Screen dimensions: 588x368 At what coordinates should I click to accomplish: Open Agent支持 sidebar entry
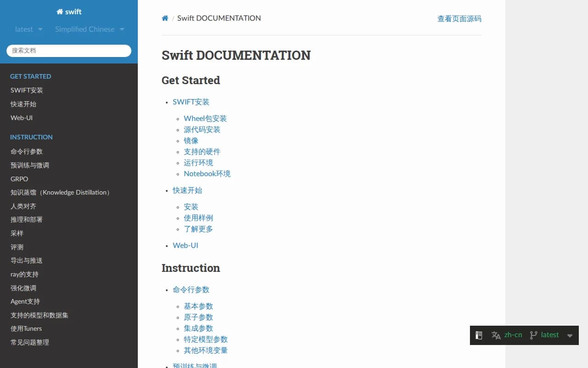pyautogui.click(x=25, y=301)
